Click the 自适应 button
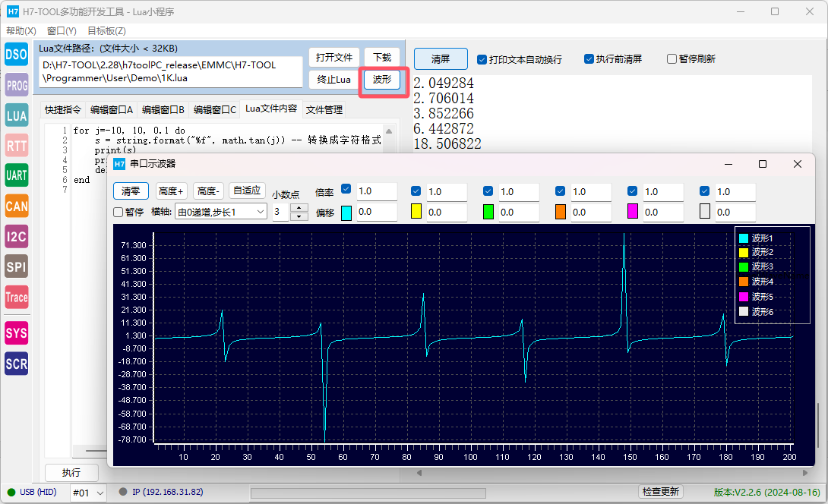Viewport: 828px width, 504px height. [247, 191]
